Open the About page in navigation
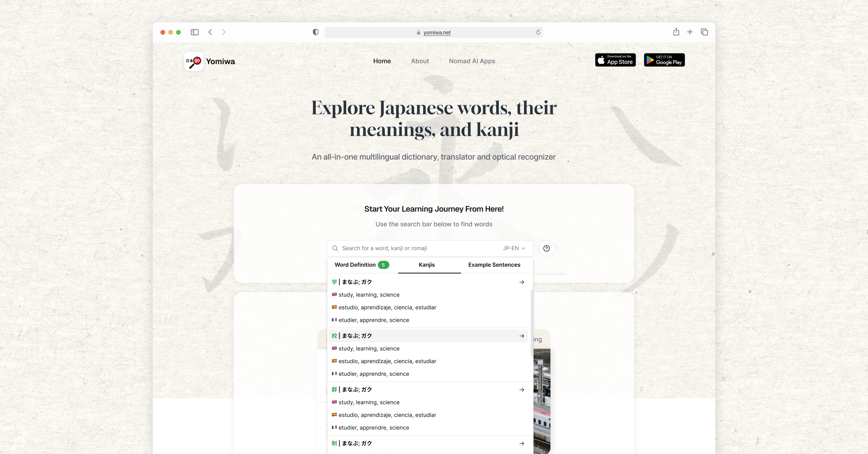 [420, 61]
